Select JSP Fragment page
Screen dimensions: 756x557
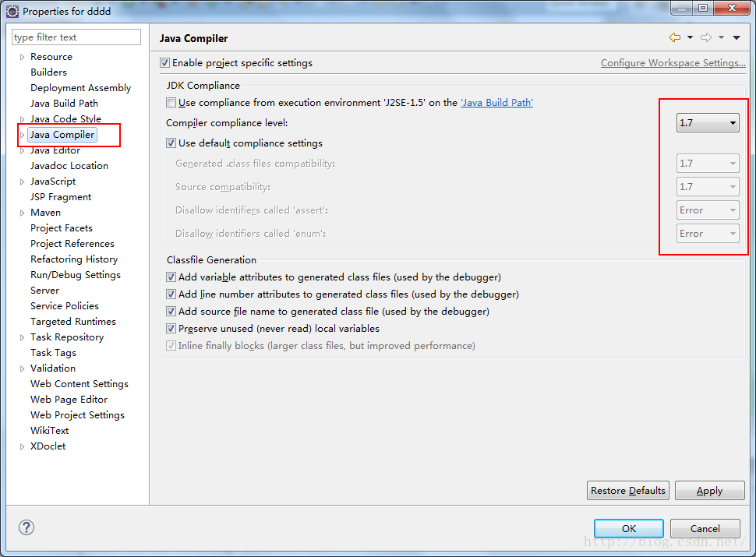click(x=61, y=197)
